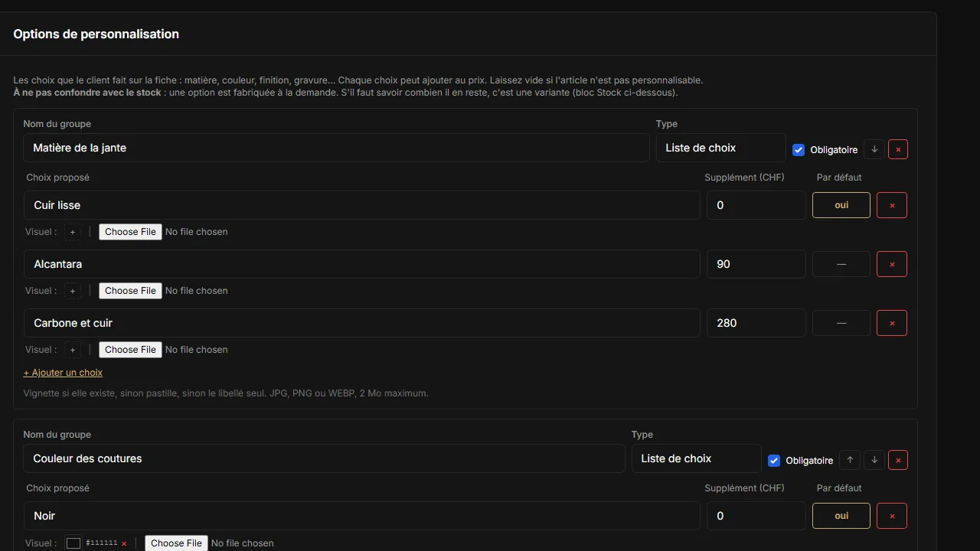The image size is (980, 551).
Task: Edit Noir supplement value 0
Action: [x=756, y=516]
